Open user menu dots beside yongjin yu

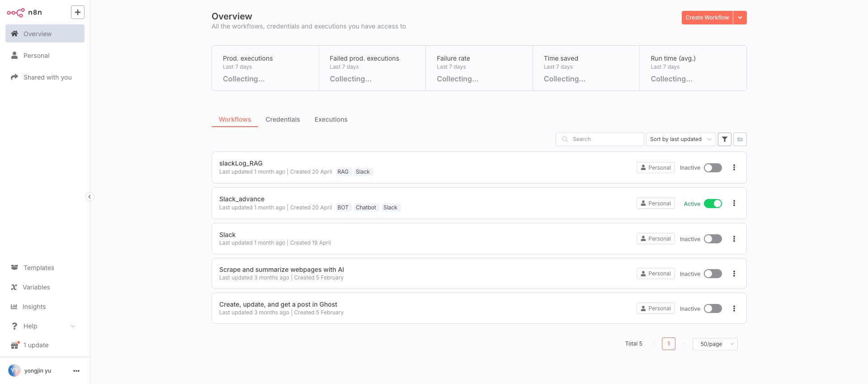(76, 371)
